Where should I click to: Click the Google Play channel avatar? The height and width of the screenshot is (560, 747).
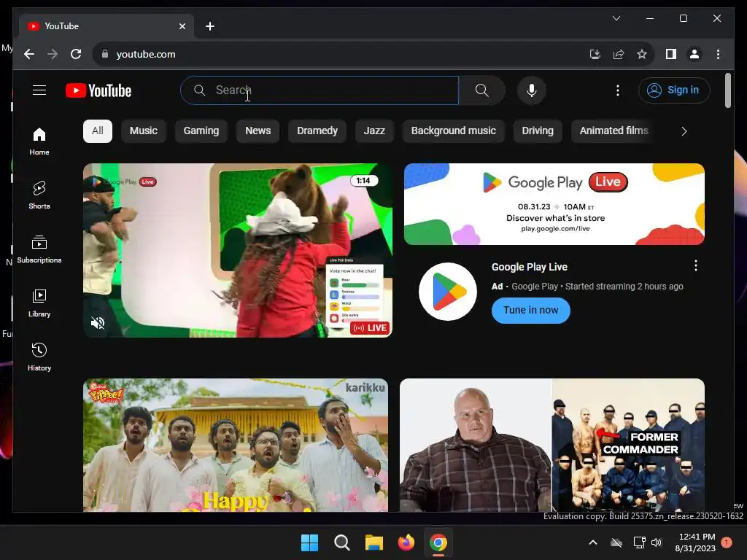447,292
